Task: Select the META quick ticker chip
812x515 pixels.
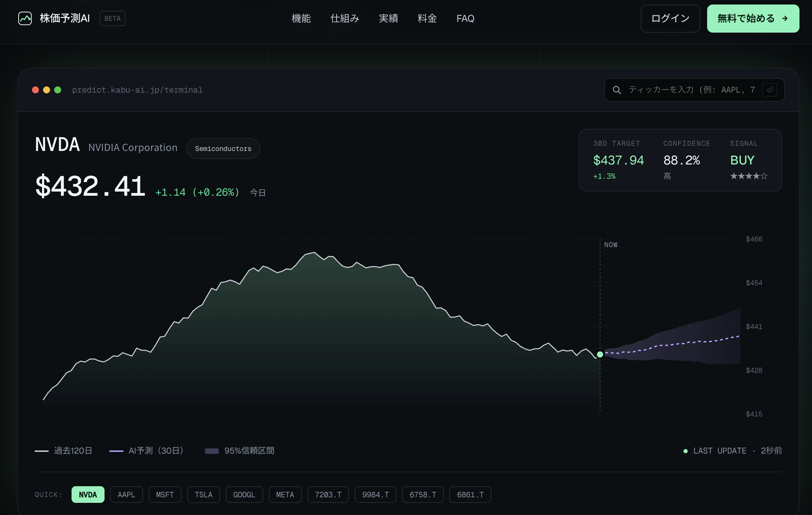Action: click(285, 495)
